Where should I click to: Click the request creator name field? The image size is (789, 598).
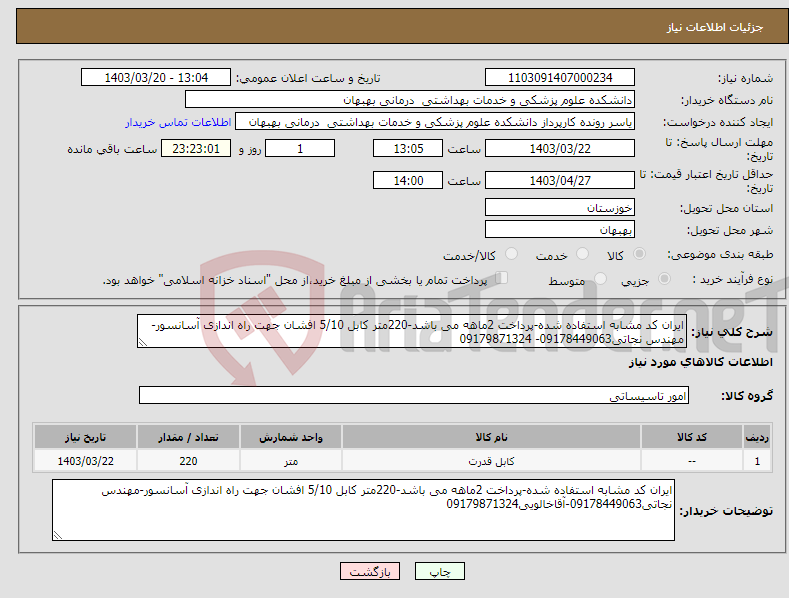tap(435, 122)
